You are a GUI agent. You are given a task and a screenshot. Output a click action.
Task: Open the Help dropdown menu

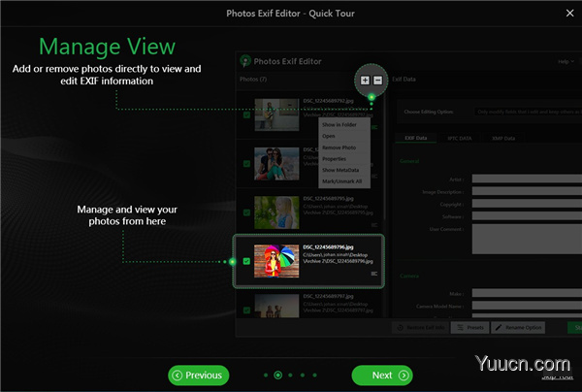pyautogui.click(x=566, y=62)
